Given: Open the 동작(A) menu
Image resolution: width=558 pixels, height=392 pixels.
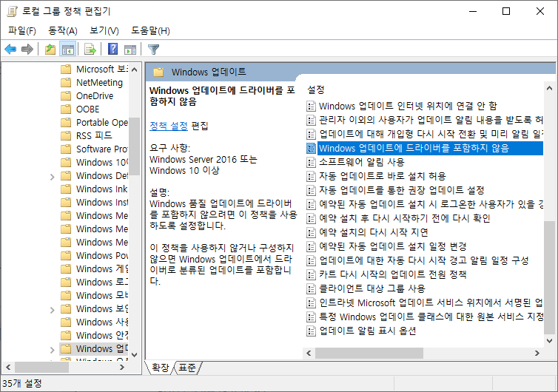Looking at the screenshot, I should point(63,30).
